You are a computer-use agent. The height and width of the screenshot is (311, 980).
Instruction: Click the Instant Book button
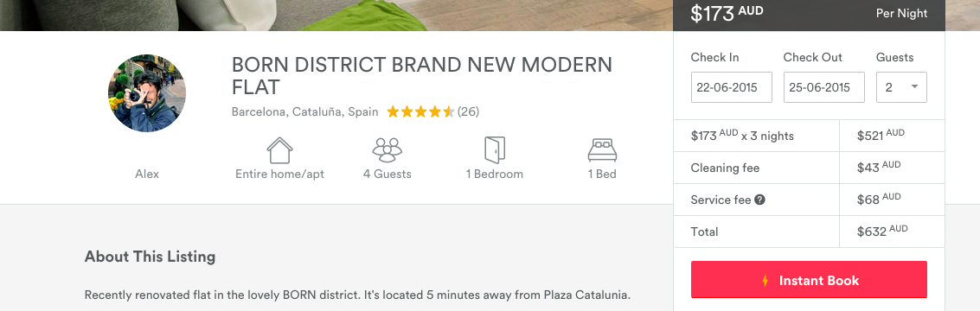[x=809, y=280]
